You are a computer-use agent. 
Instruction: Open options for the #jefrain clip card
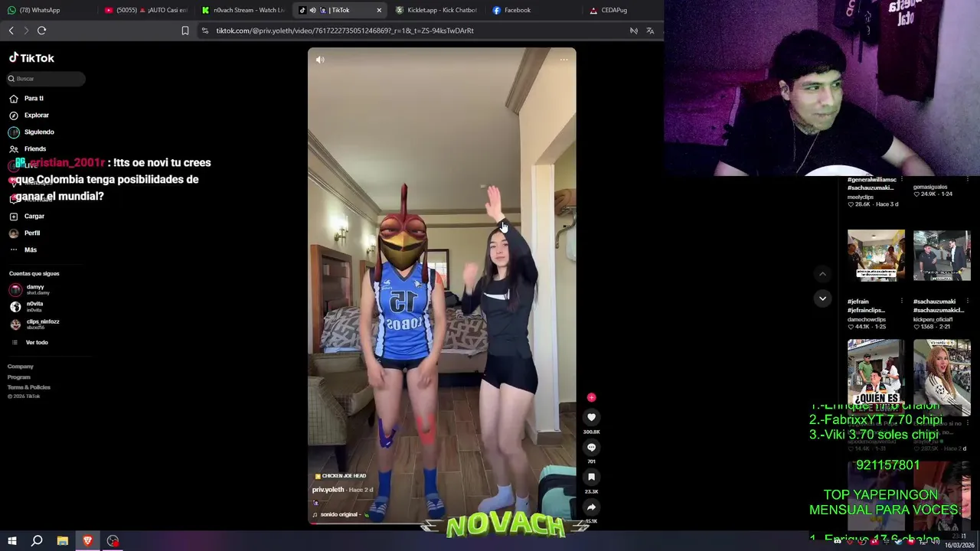click(x=902, y=302)
